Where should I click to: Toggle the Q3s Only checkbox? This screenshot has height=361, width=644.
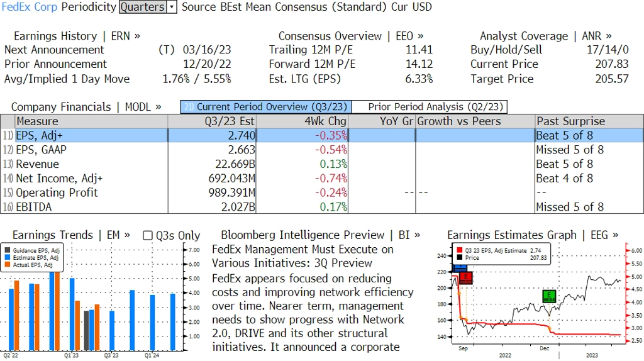[x=147, y=235]
